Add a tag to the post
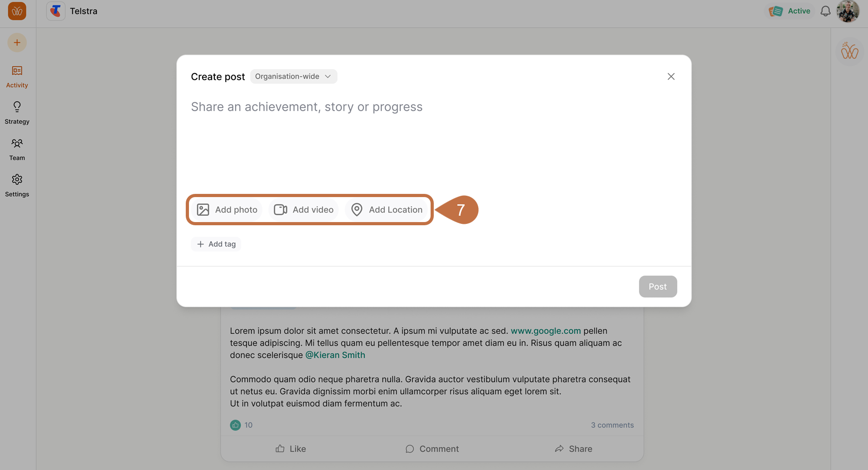 click(x=216, y=244)
